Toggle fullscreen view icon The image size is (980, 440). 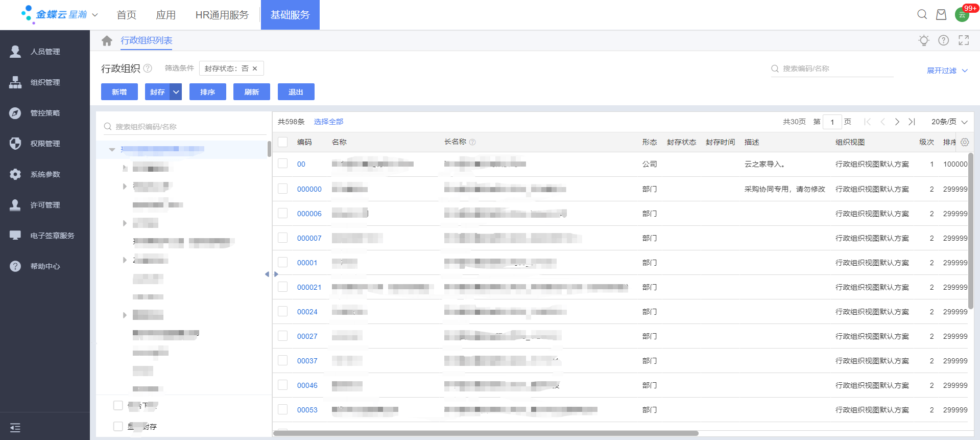(x=964, y=40)
